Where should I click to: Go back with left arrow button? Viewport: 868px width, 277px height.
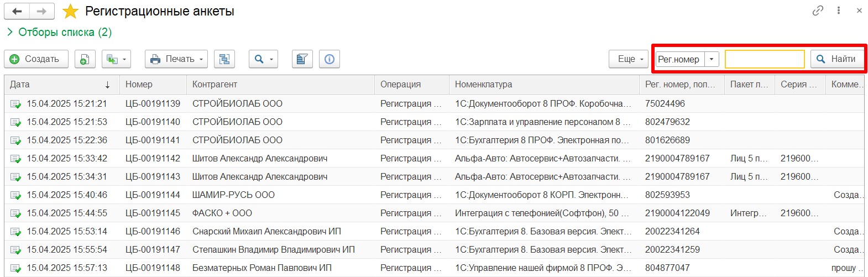tap(17, 11)
